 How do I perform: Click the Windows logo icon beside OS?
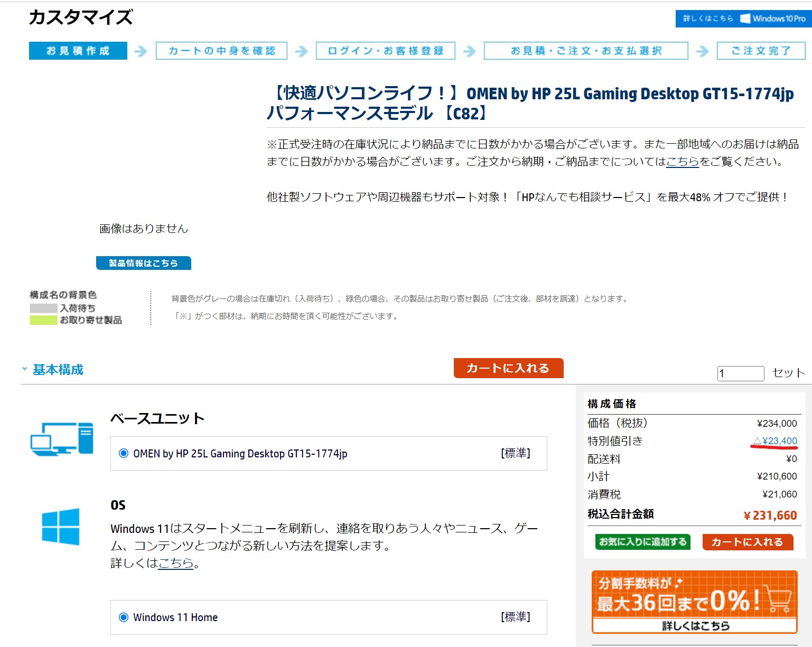(61, 526)
